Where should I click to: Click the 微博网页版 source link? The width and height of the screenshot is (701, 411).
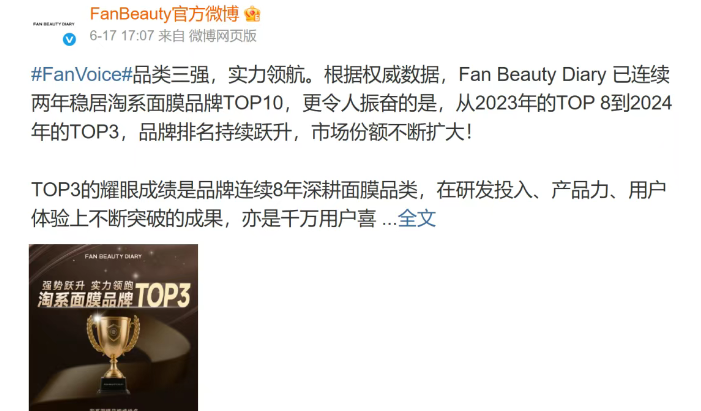click(x=223, y=36)
